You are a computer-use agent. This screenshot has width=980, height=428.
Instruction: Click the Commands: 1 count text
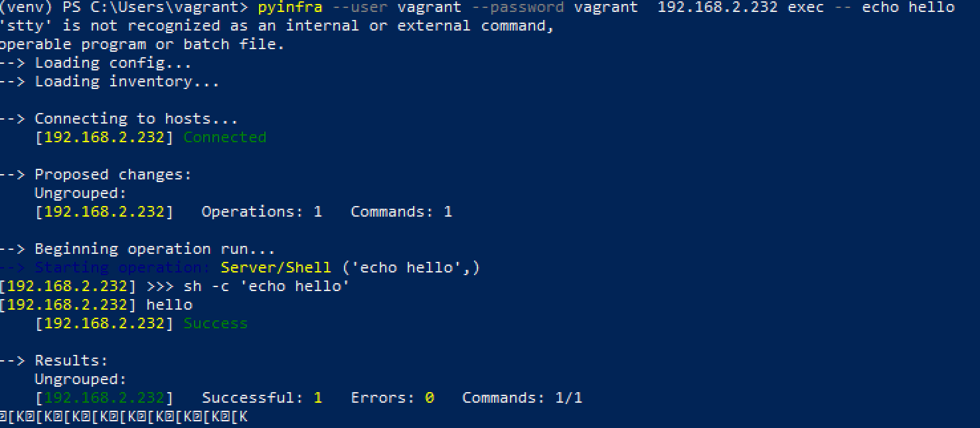tap(402, 212)
